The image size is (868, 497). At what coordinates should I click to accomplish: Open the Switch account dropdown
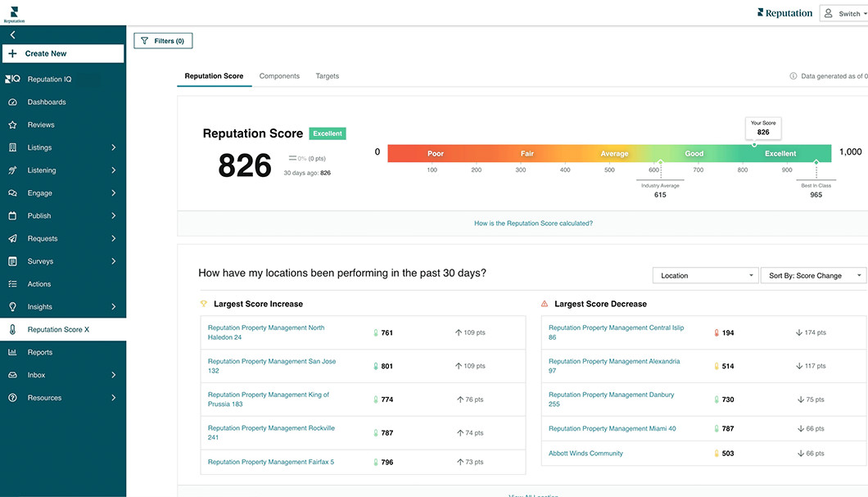pos(845,13)
